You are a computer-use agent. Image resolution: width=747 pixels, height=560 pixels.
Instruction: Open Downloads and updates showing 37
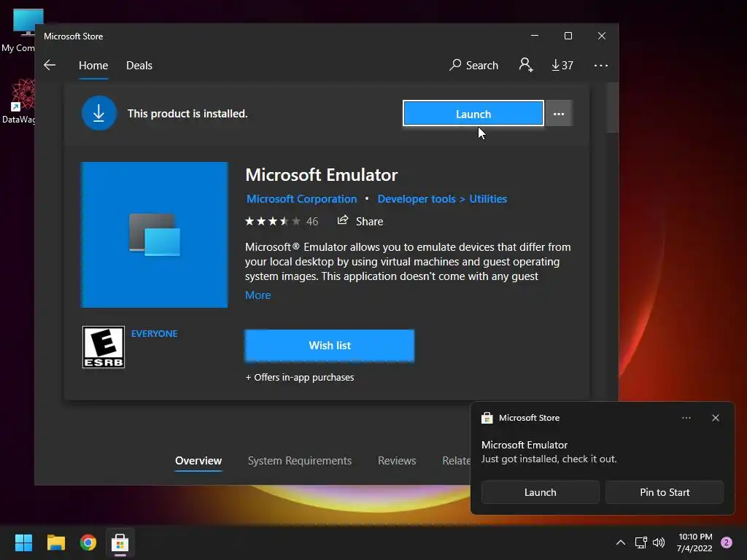point(562,65)
